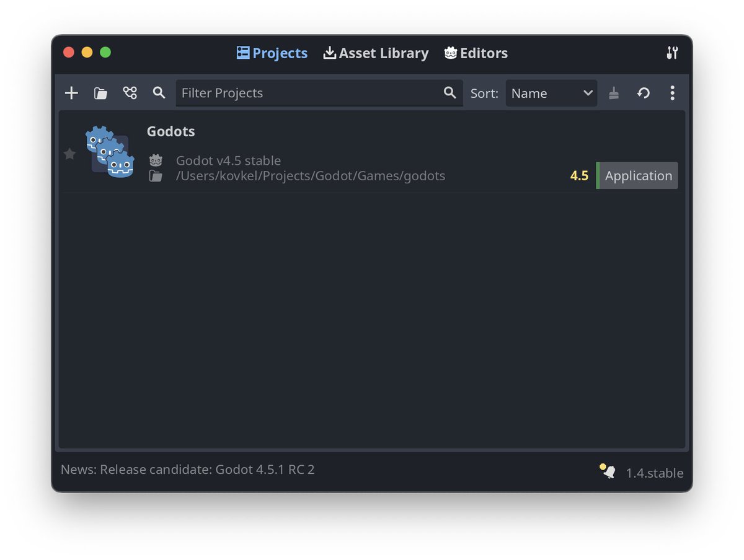
Task: Click the Godot editor icon beside v4.5 stable
Action: pyautogui.click(x=156, y=160)
